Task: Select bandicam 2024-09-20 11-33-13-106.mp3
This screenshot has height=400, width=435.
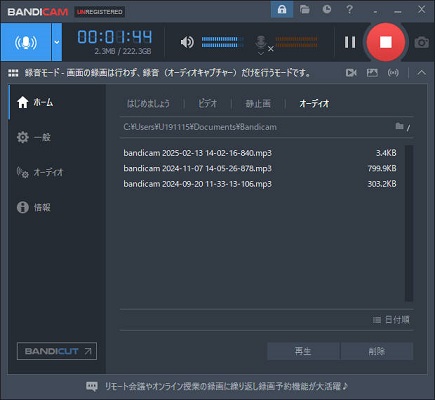Action: tap(197, 184)
